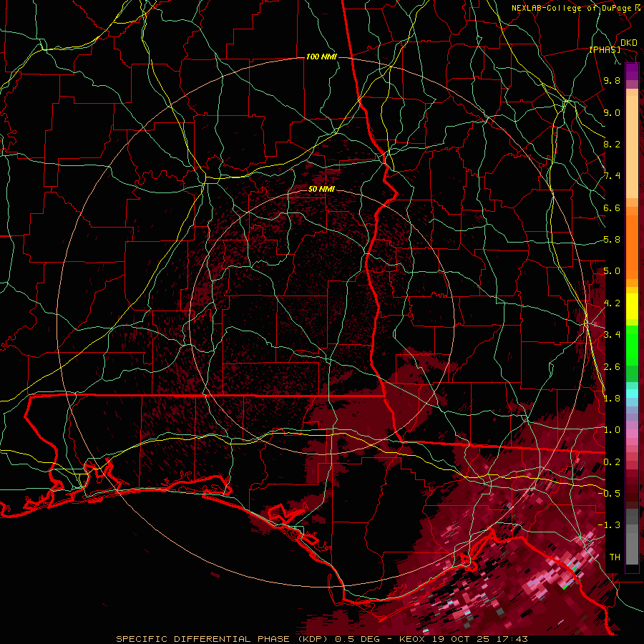644x644 pixels.
Task: Click the 2.6 value on the scale
Action: pos(612,366)
